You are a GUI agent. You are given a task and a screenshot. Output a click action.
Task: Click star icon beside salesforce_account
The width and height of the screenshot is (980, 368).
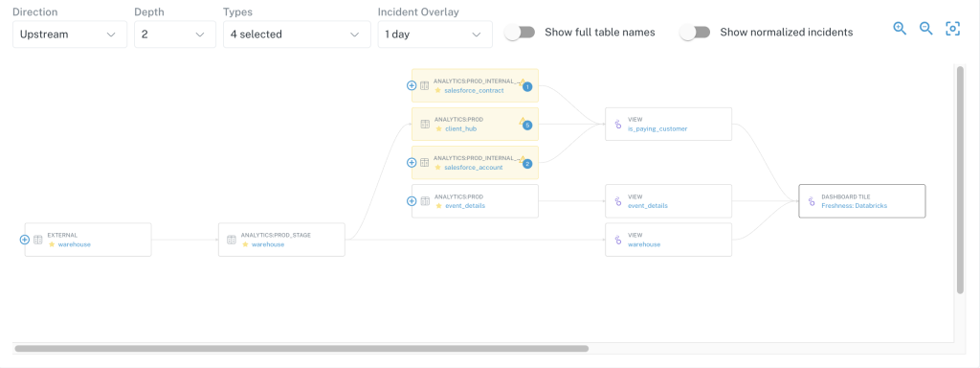438,167
